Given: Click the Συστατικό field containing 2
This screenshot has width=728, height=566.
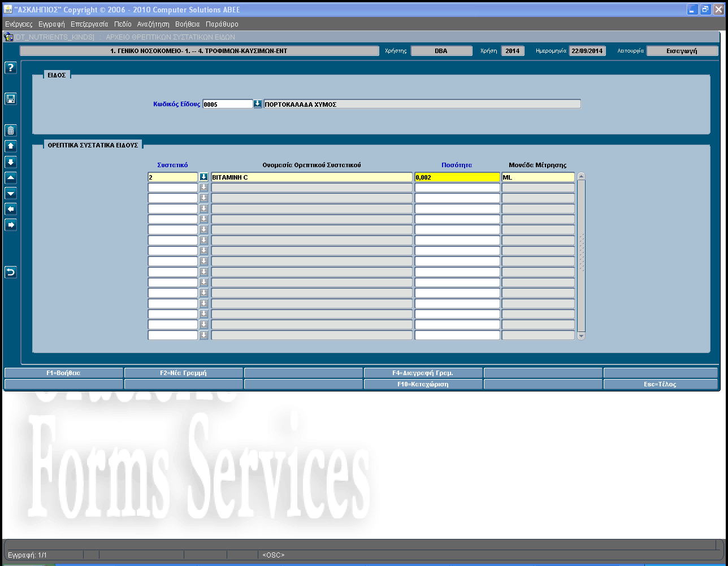Looking at the screenshot, I should click(x=173, y=177).
